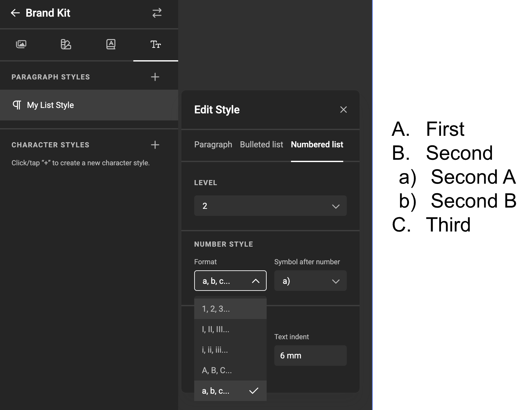Click the Text indent field
The image size is (532, 410).
click(310, 356)
